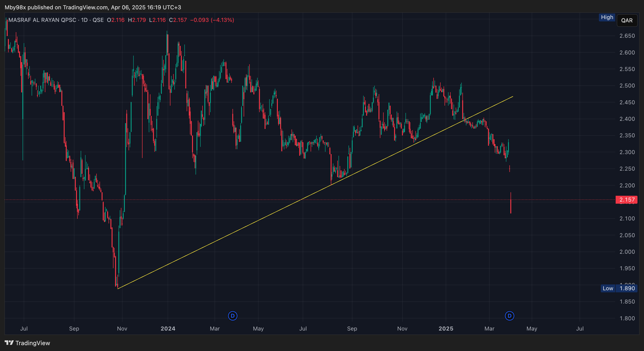The height and width of the screenshot is (351, 644).
Task: Click the 2.200 price axis label
Action: [627, 186]
